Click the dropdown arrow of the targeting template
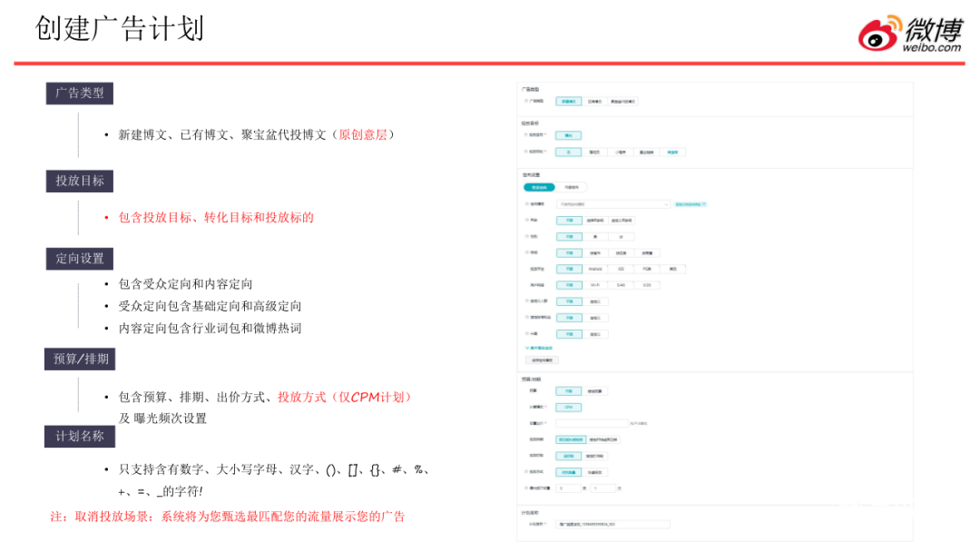Viewport: 980px width, 552px height. click(x=667, y=204)
